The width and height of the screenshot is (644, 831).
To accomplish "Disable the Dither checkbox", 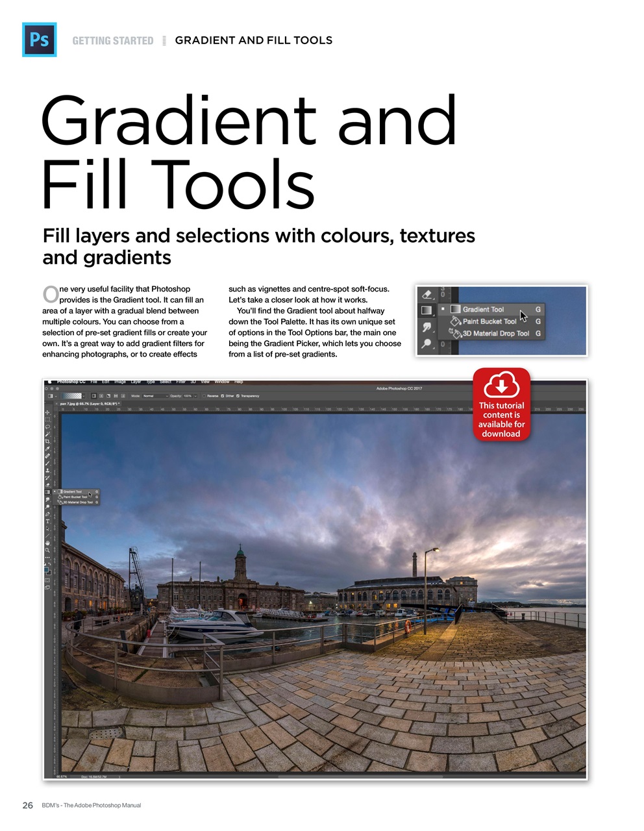I will pos(223,395).
